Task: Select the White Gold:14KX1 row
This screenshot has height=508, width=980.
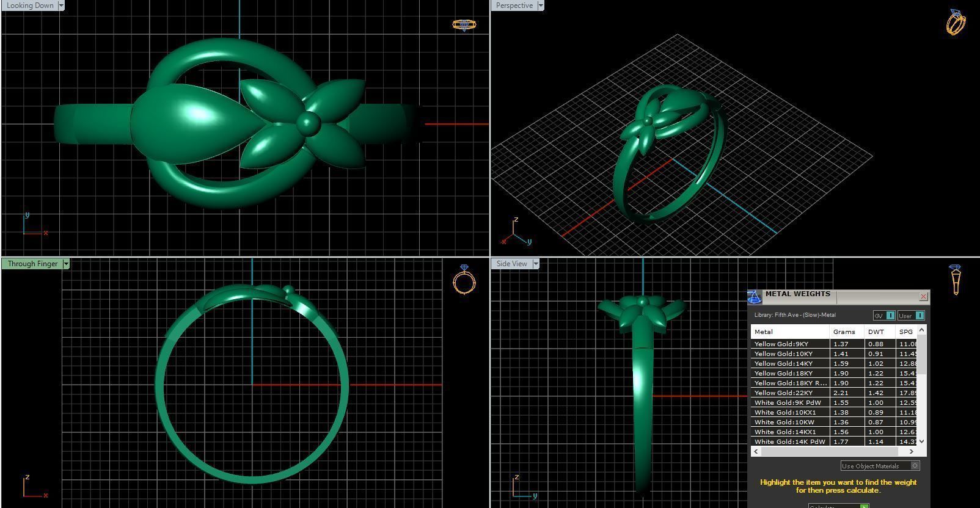Action: pyautogui.click(x=834, y=432)
